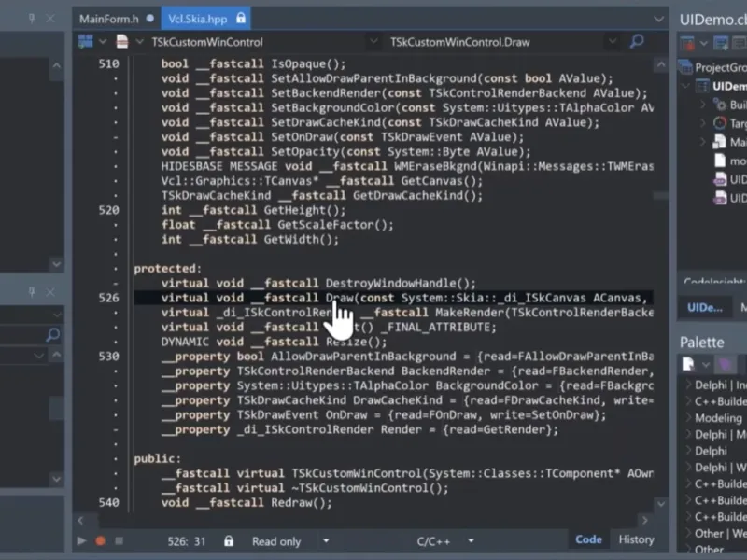Click the 'public:' keyword line
Screen dimensions: 747x560
pos(157,459)
